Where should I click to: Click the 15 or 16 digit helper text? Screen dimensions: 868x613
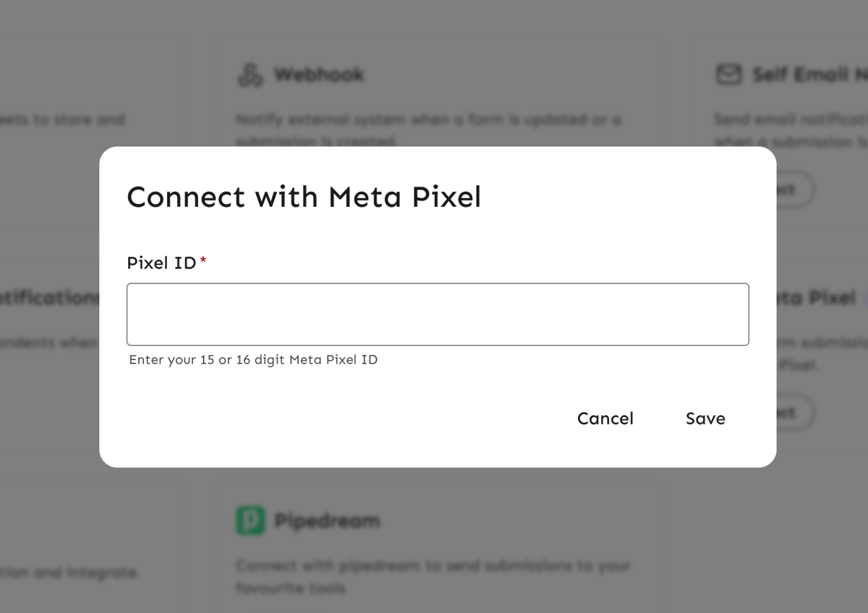(253, 359)
